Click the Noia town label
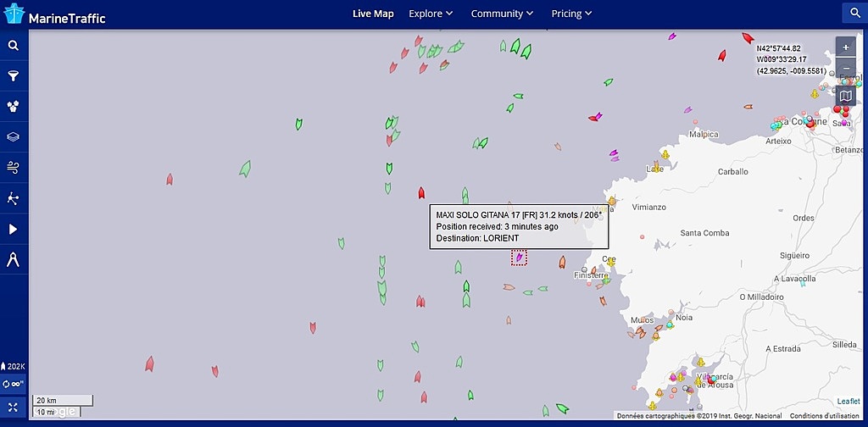Viewport: 868px width, 427px height. [x=684, y=318]
